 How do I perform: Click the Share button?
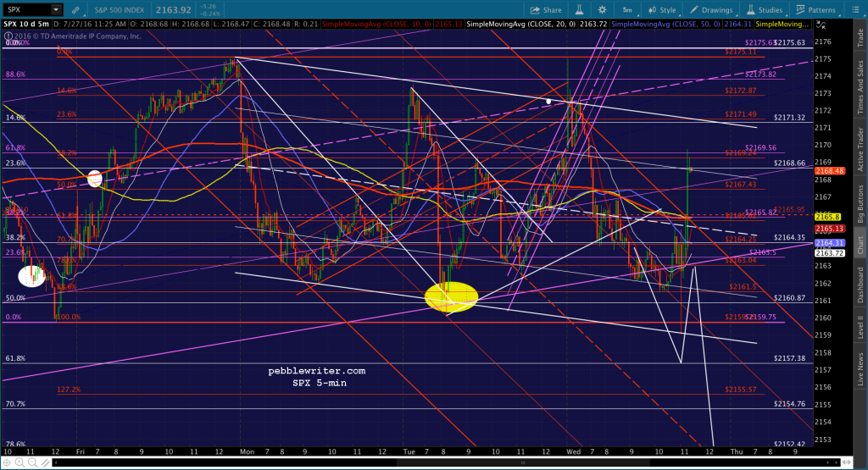tap(546, 10)
